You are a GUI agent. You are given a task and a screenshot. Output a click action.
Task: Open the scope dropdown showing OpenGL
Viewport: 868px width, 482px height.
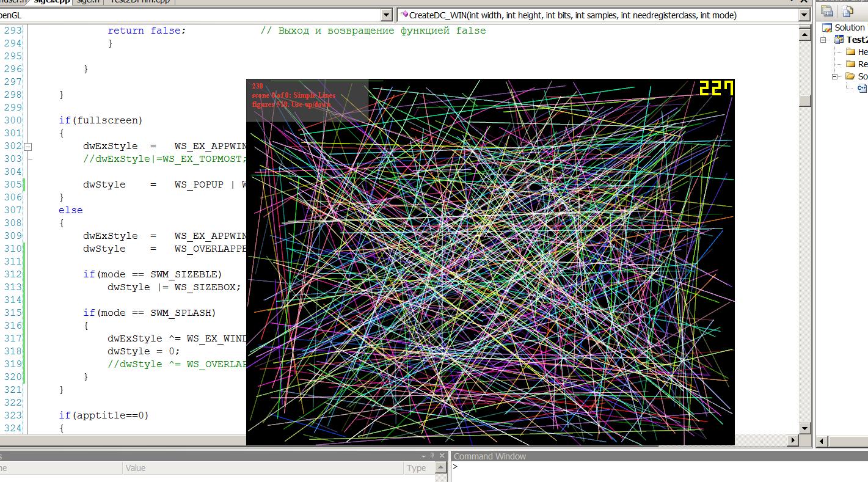point(386,15)
